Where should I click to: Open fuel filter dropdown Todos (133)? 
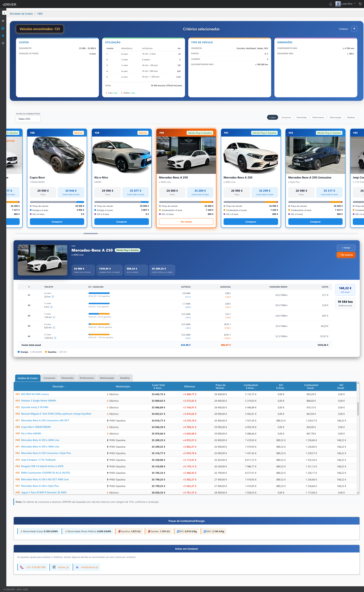pyautogui.click(x=28, y=119)
